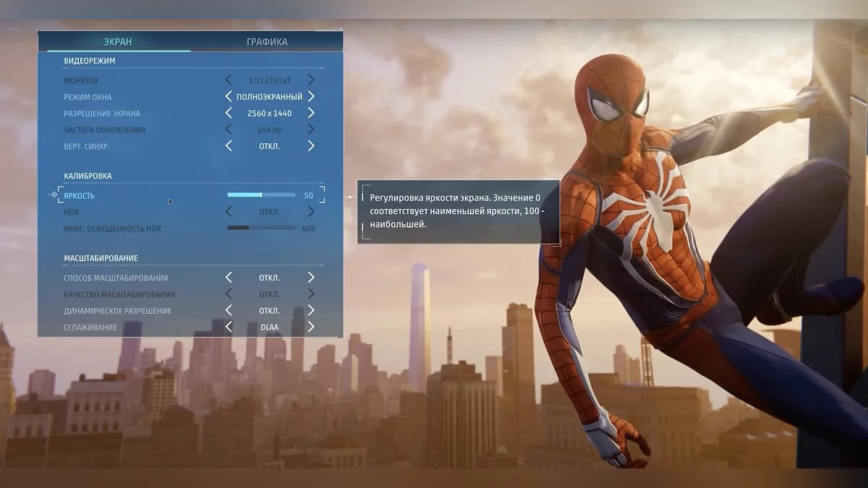The height and width of the screenshot is (488, 868).
Task: Click the СГЛАЖИВАНИЕ row label
Action: pyautogui.click(x=90, y=328)
